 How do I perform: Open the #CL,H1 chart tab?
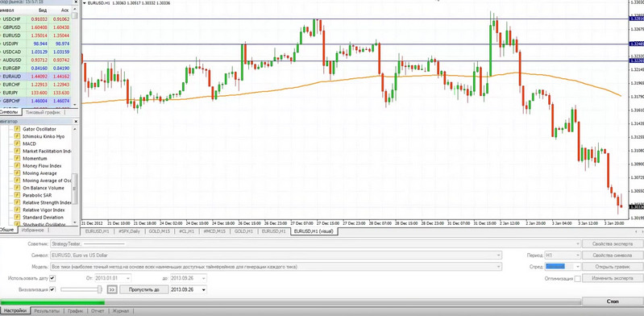pos(186,231)
